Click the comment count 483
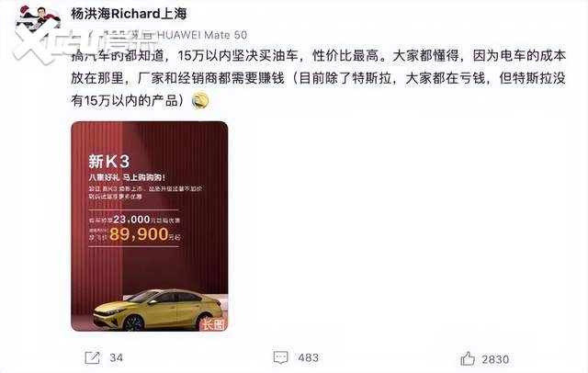588x373 pixels. (309, 357)
